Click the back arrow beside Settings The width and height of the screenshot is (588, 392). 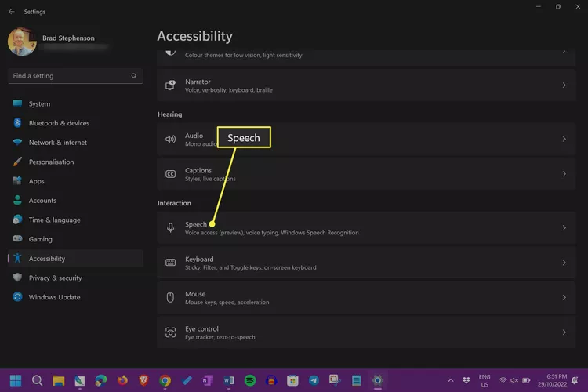point(11,12)
